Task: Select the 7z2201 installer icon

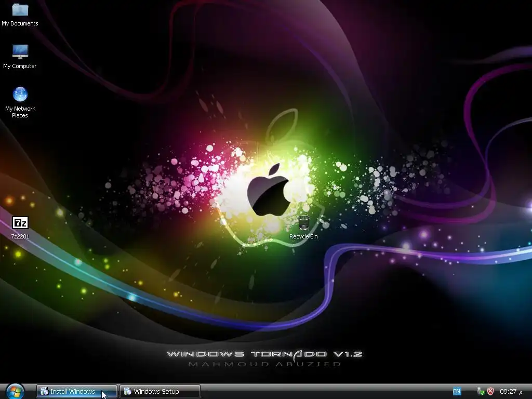Action: (x=20, y=223)
